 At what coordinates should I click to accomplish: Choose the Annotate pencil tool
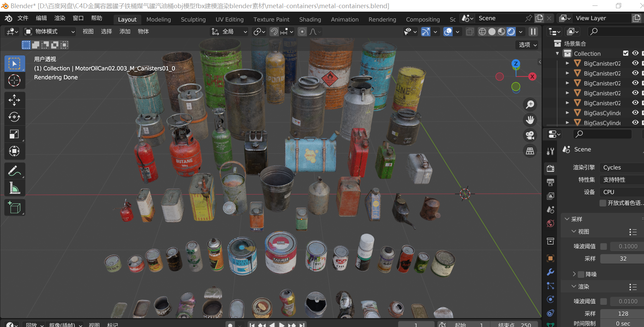click(x=15, y=171)
